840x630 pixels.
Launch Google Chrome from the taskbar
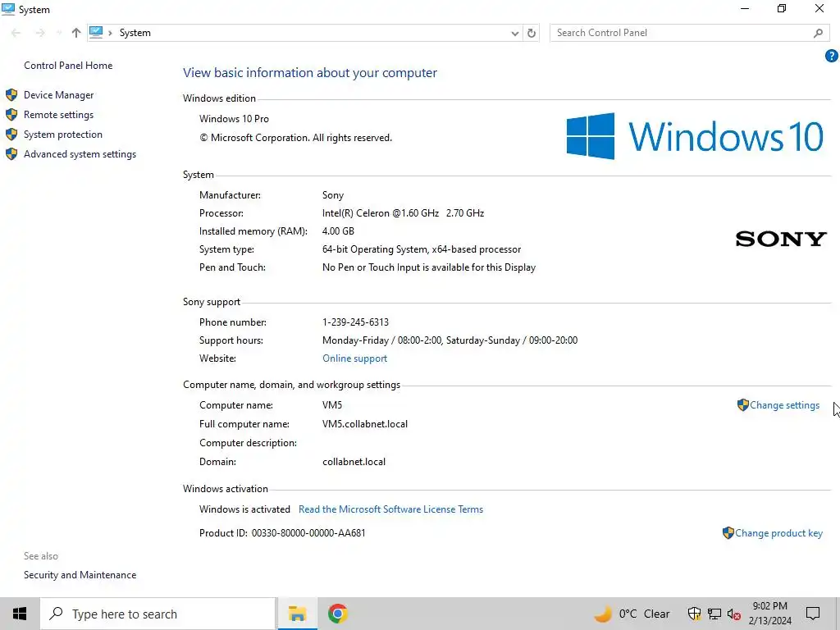[x=337, y=614]
